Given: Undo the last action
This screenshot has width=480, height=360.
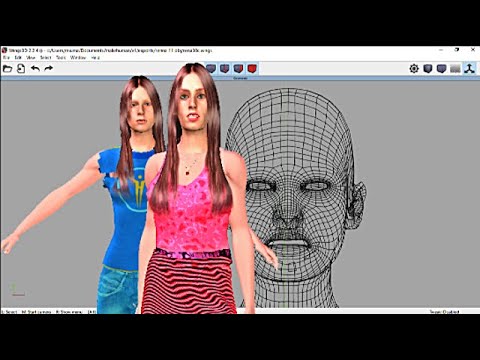Looking at the screenshot, I should [x=35, y=69].
